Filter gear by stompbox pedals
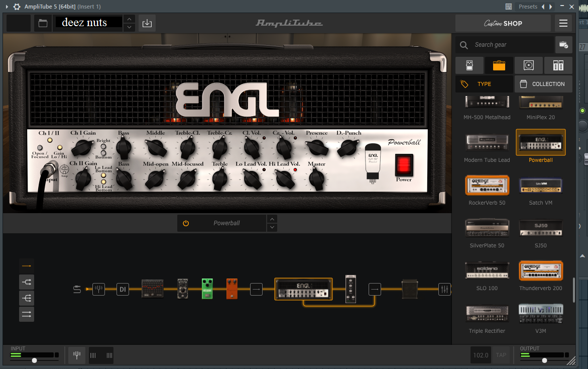The height and width of the screenshot is (369, 588). [469, 65]
